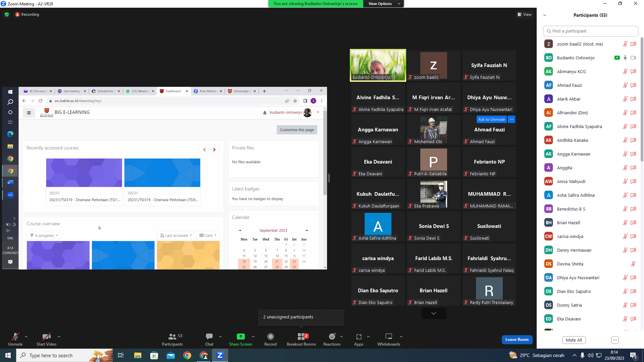Open Microsoft Store from the taskbar
644x362 pixels.
154,355
